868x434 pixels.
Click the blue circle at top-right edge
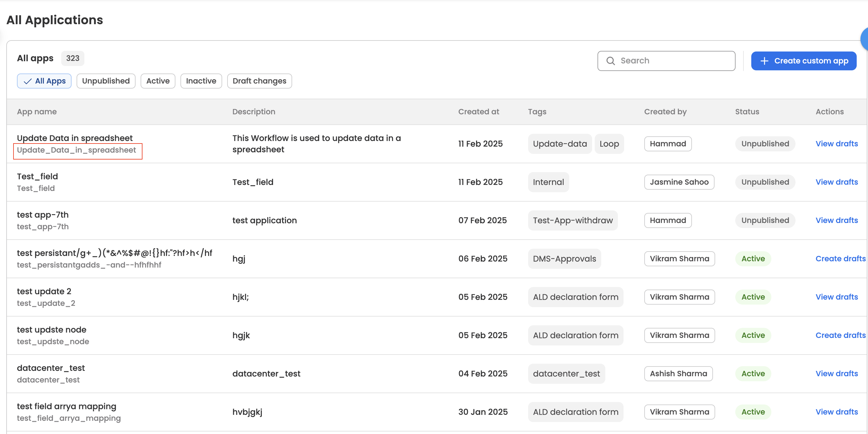(864, 39)
